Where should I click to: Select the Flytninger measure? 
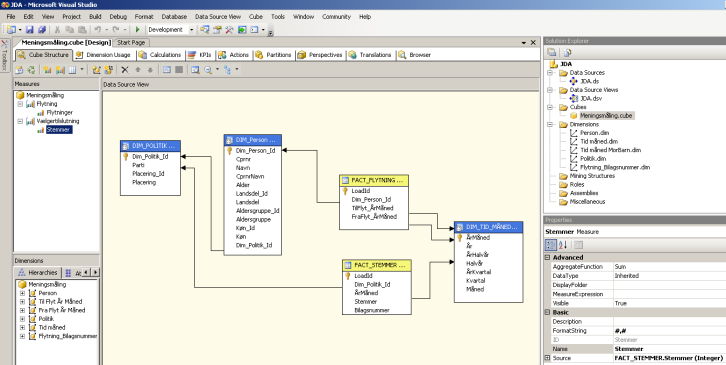(60, 113)
